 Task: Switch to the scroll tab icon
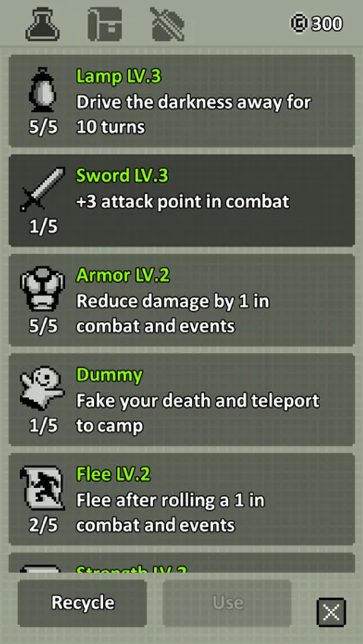tap(105, 24)
